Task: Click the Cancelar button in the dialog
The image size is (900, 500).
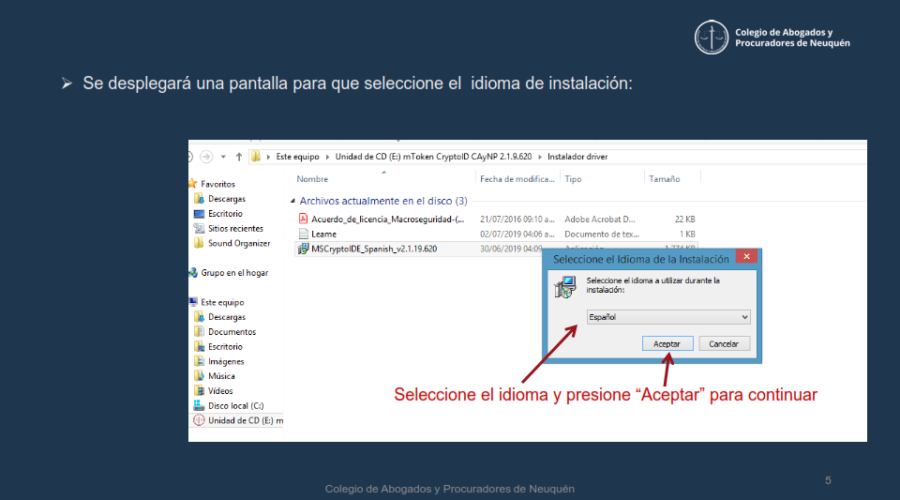Action: click(x=724, y=344)
